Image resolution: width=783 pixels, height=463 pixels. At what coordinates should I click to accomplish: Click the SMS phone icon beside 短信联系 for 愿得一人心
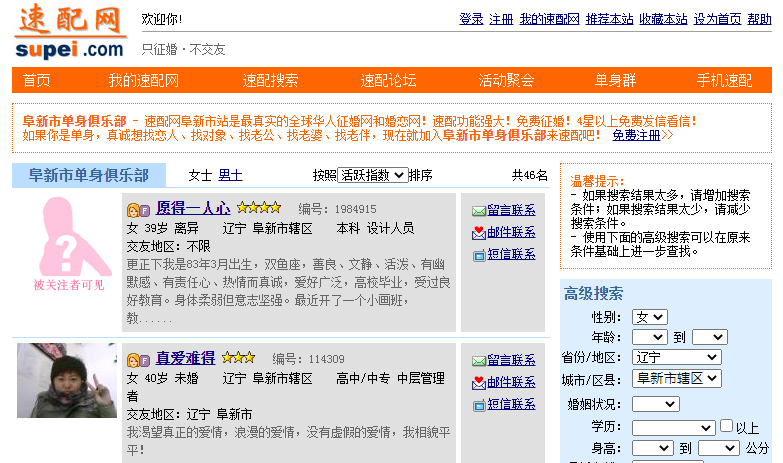[479, 256]
